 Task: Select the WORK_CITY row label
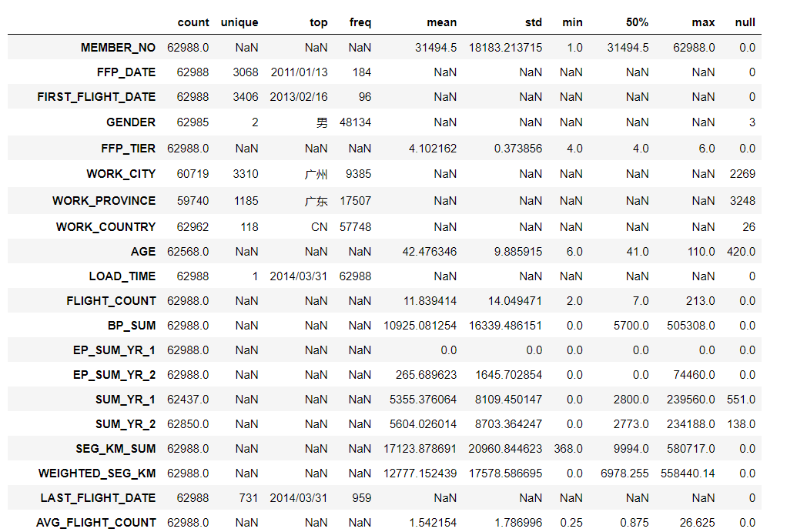pos(121,174)
